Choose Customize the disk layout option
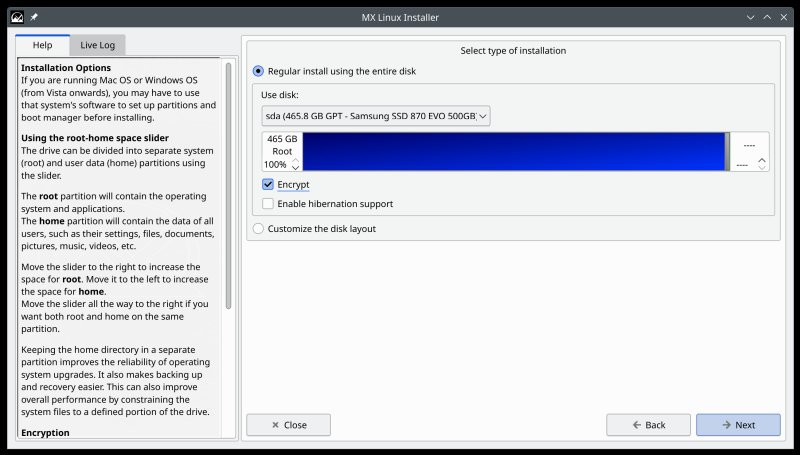This screenshot has width=800, height=455. pyautogui.click(x=260, y=228)
